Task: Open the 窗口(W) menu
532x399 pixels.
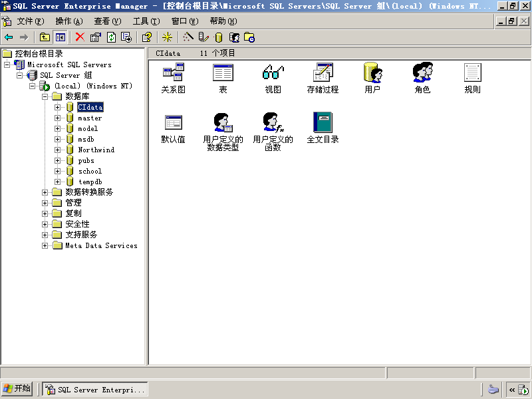Action: (x=185, y=21)
